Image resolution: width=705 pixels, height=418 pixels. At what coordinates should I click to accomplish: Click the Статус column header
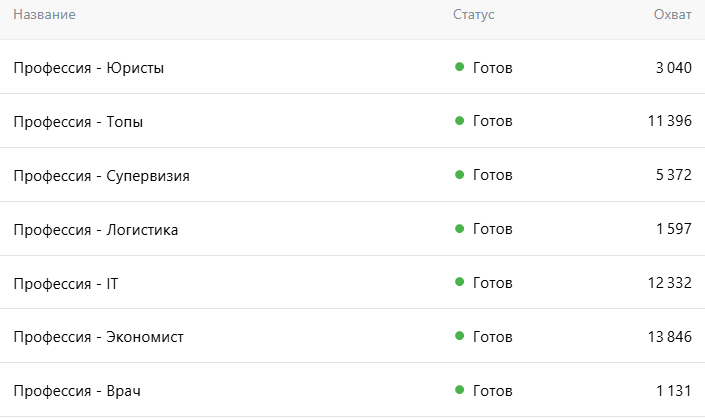pyautogui.click(x=473, y=15)
